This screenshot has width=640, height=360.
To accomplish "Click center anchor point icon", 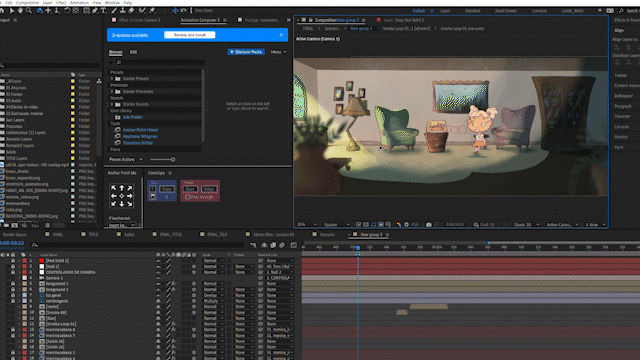I will 122,196.
